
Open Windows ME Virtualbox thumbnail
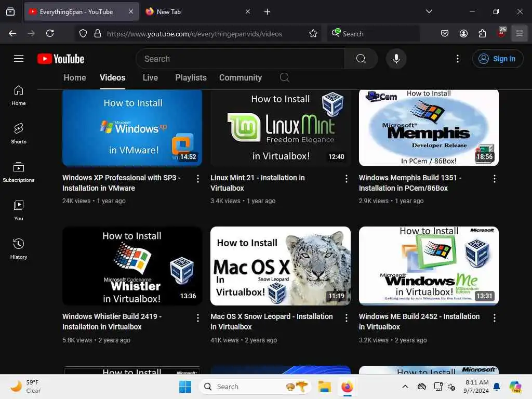(429, 266)
